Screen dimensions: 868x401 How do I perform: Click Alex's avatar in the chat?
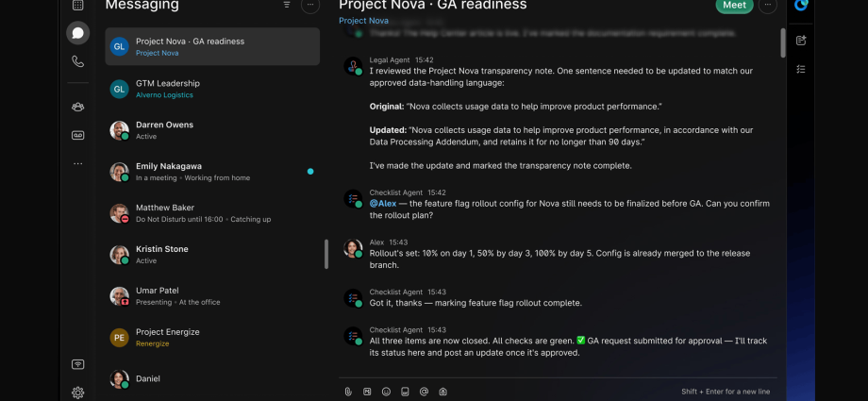pos(353,248)
